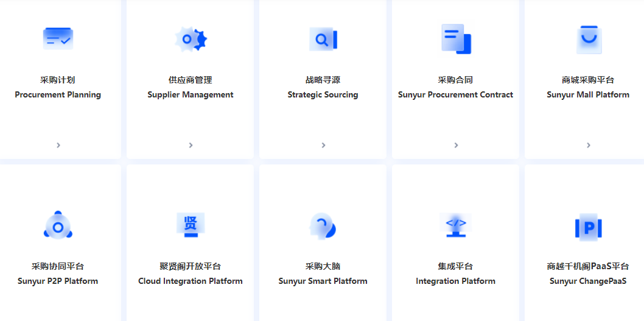Screen dimensions: 644x321
Task: Open the 采购合同 title
Action: pos(455,80)
